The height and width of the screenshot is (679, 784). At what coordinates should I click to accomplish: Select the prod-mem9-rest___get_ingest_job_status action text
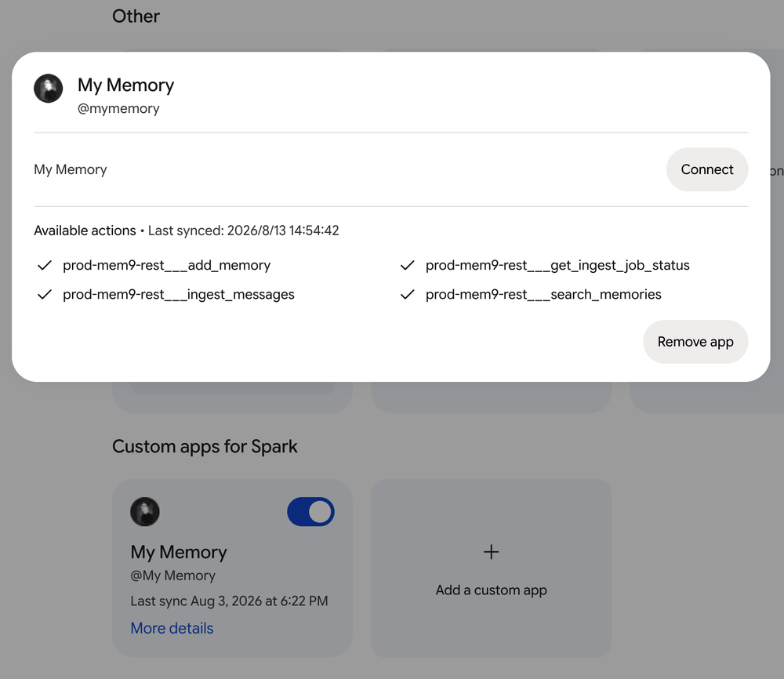coord(557,265)
